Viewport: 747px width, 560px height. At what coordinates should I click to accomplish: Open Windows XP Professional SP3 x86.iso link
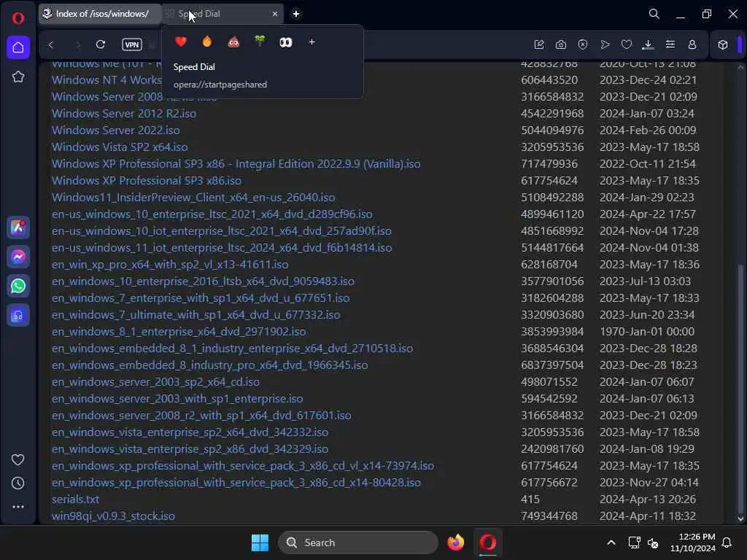pyautogui.click(x=146, y=181)
